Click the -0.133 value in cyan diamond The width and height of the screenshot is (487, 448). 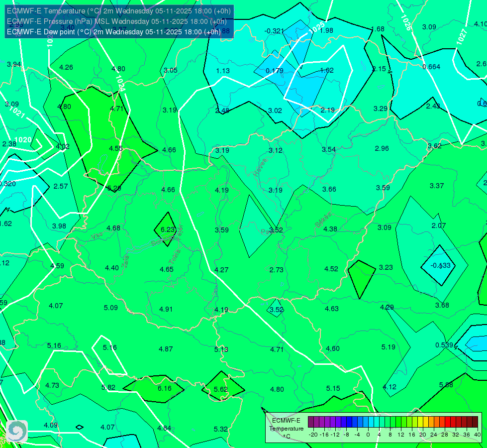tap(440, 265)
